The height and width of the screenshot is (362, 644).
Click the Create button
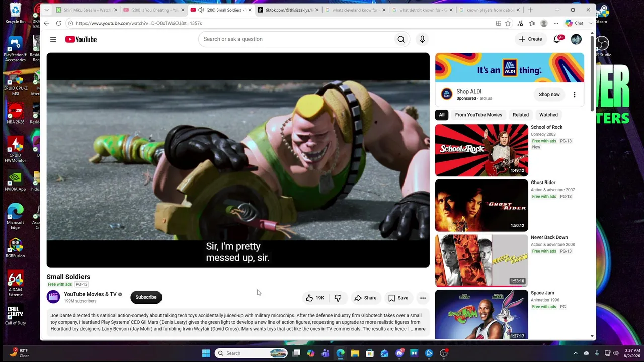pos(530,39)
